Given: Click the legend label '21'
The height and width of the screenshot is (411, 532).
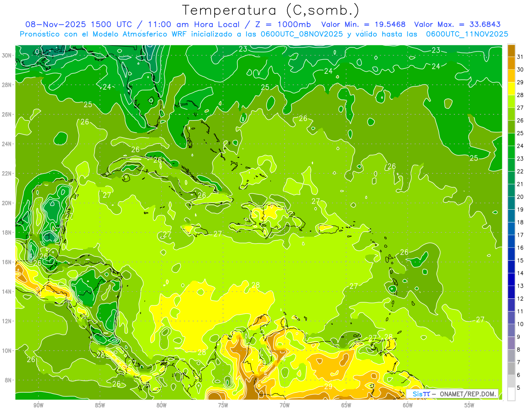Looking at the screenshot, I should coord(520,184).
